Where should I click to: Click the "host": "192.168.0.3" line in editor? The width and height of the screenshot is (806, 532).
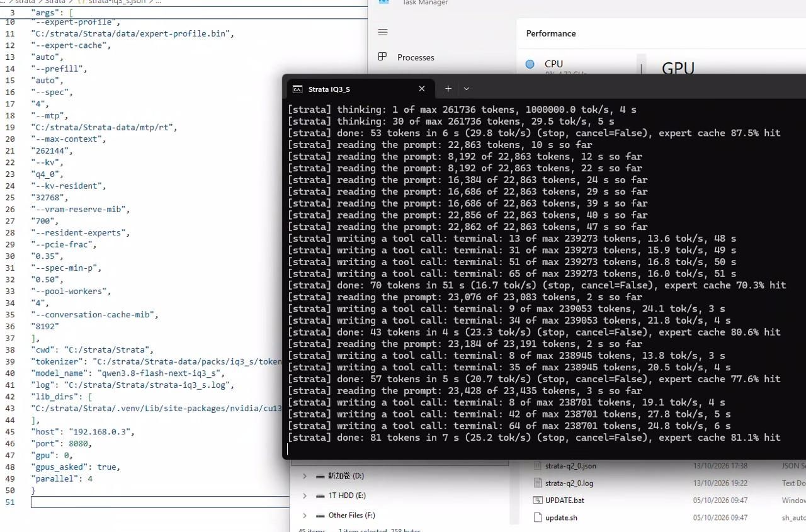(x=82, y=432)
